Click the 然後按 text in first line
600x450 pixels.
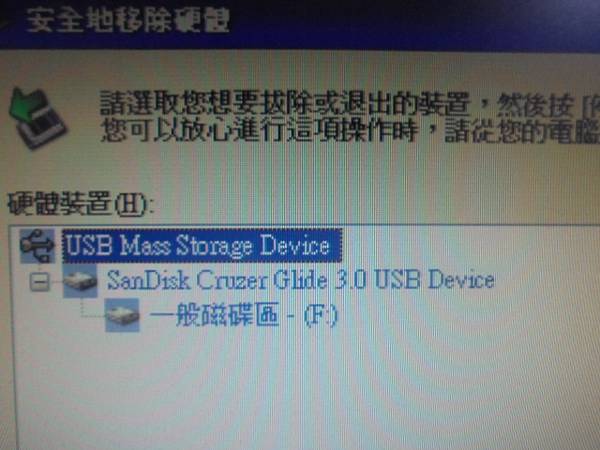pos(536,106)
